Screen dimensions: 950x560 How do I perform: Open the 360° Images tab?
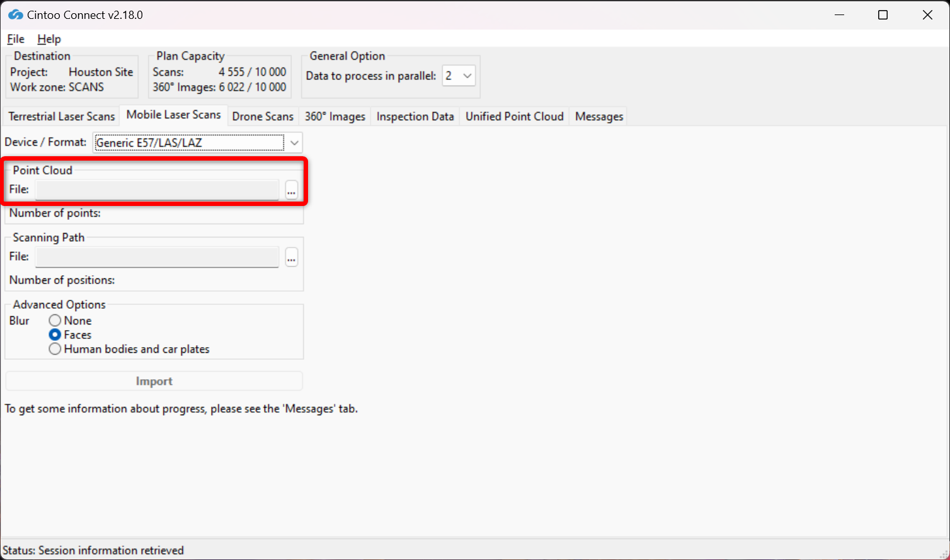335,117
